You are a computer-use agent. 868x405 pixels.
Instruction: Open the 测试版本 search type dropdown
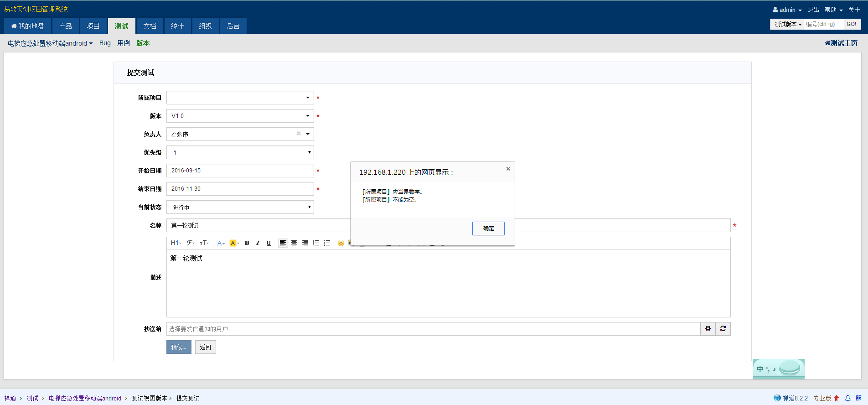point(788,24)
